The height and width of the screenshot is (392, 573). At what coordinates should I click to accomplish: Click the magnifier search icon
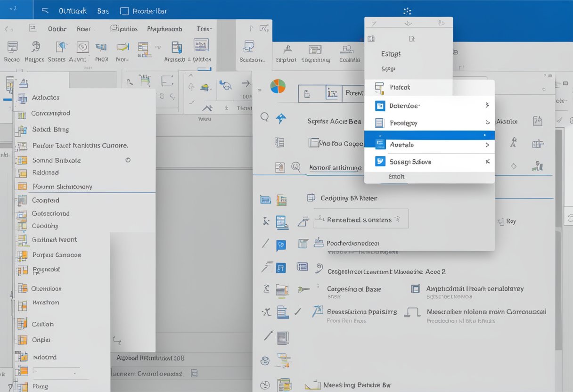point(265,116)
